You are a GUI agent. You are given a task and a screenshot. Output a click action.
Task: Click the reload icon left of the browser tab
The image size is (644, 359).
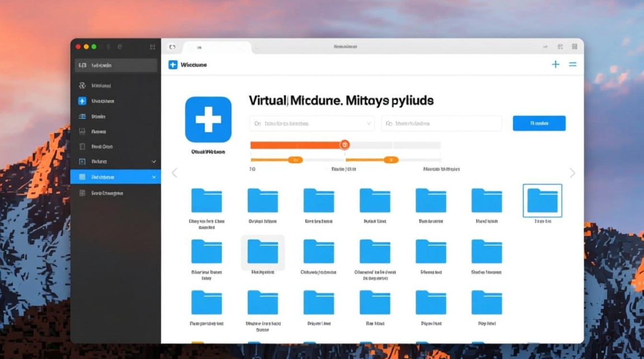coord(172,47)
